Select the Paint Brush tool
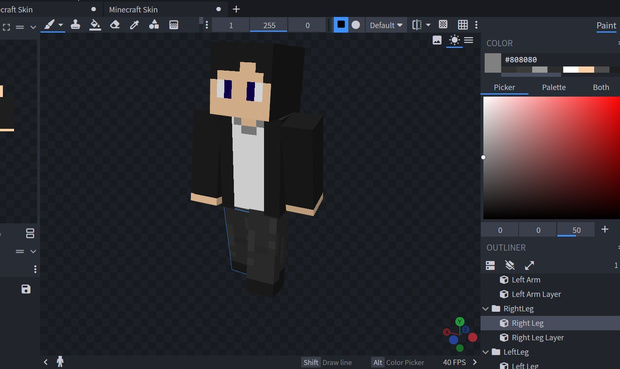Viewport: 620px width, 369px height. pos(49,25)
